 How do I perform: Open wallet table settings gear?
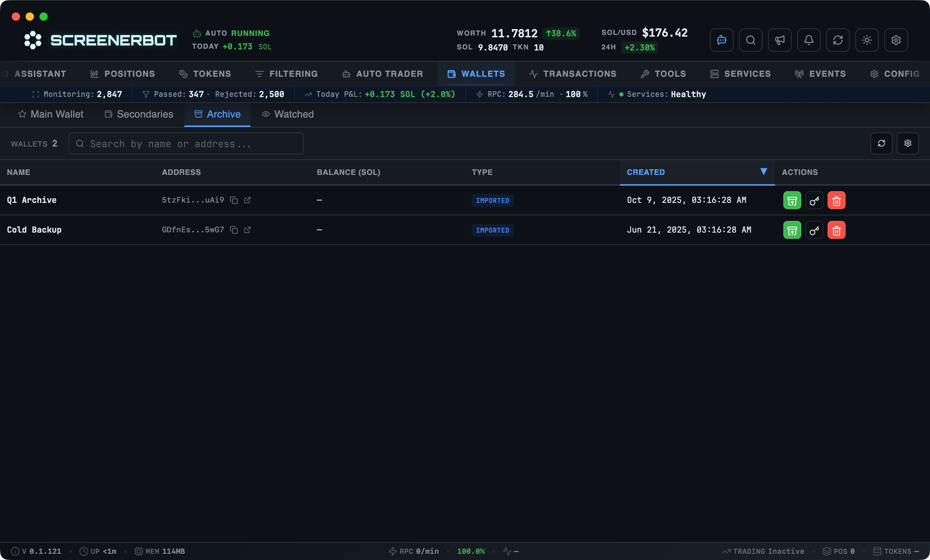click(908, 143)
